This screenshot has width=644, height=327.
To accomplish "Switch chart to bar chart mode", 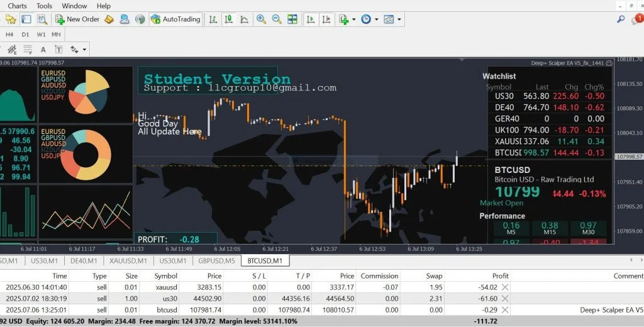I will coord(214,19).
